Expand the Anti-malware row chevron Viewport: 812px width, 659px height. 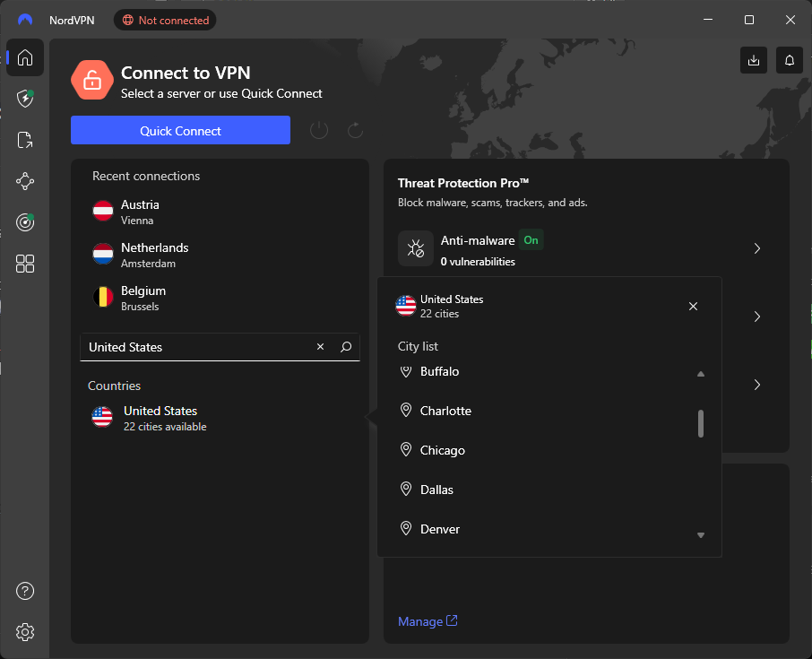(757, 248)
